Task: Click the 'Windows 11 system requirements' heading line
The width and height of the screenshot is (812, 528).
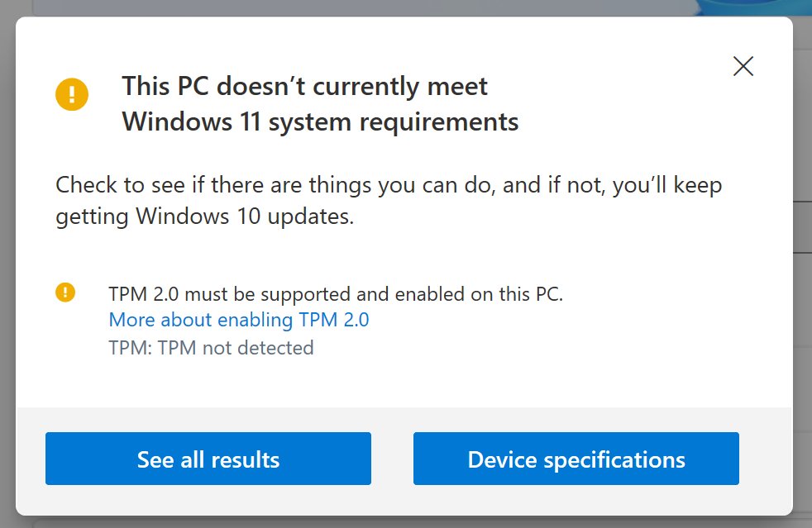Action: click(x=320, y=122)
